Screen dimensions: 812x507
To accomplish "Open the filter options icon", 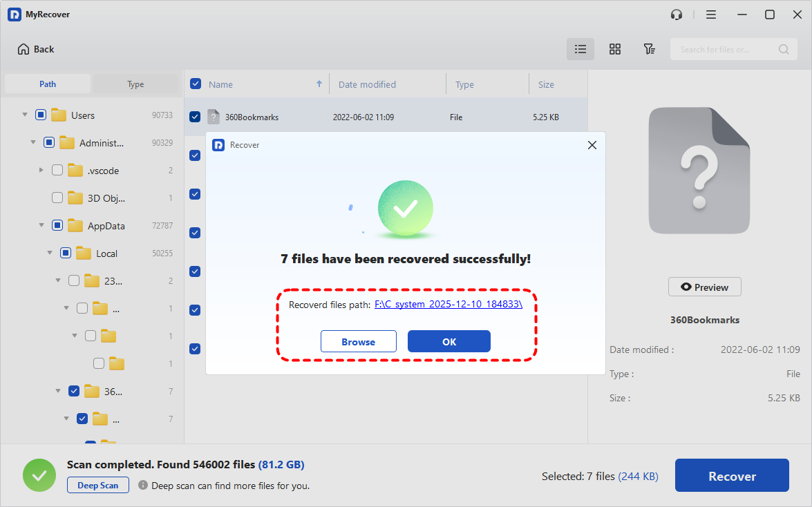I will click(649, 49).
